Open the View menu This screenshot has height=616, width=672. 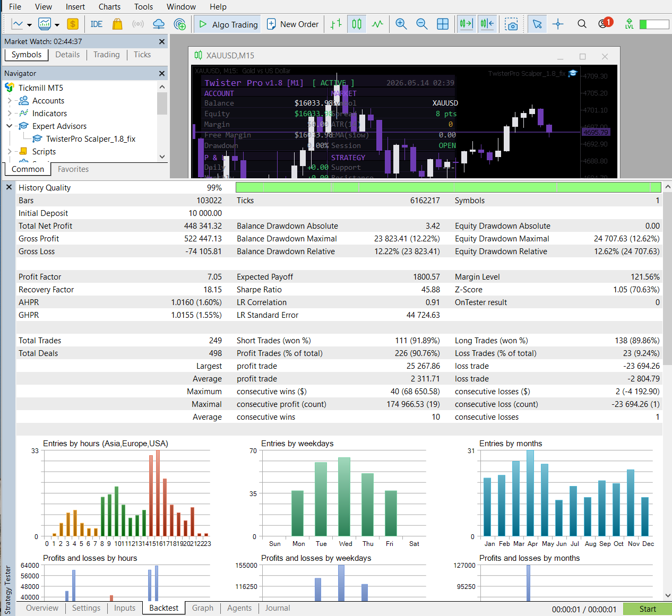pos(44,7)
